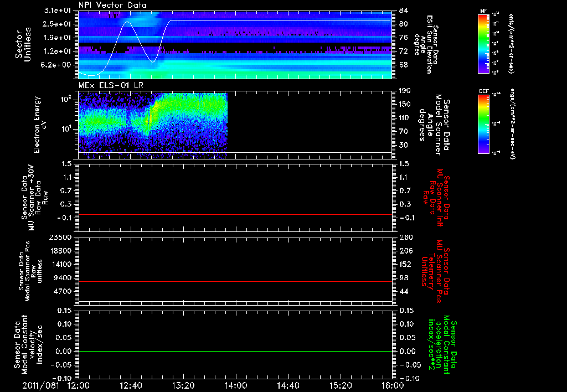Screen dimensions: 567x392
Task: Click the '68' Sun elevation tick label
Action: click(404, 65)
